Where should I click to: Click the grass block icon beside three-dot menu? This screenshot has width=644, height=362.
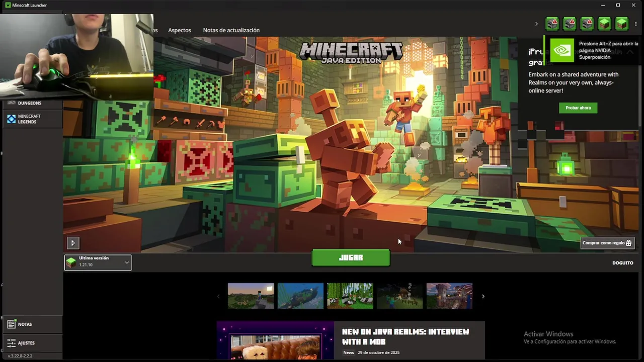[x=622, y=24]
